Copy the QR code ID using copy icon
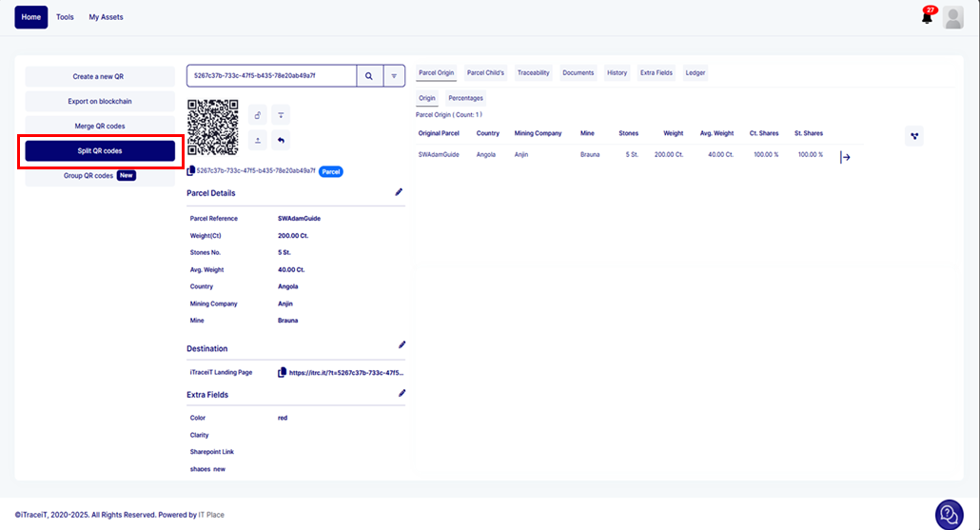The width and height of the screenshot is (980, 530). pyautogui.click(x=191, y=171)
